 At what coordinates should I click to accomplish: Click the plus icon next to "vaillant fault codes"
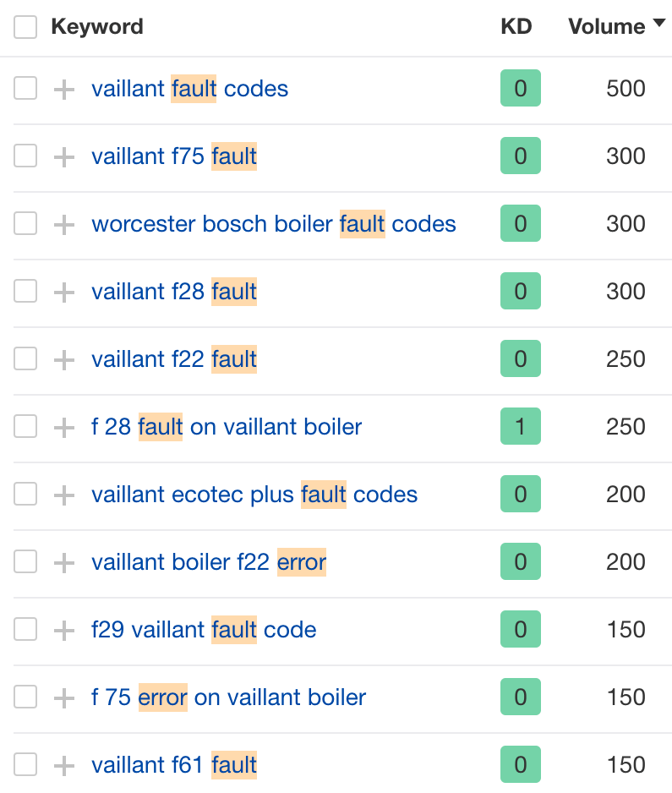click(x=63, y=88)
